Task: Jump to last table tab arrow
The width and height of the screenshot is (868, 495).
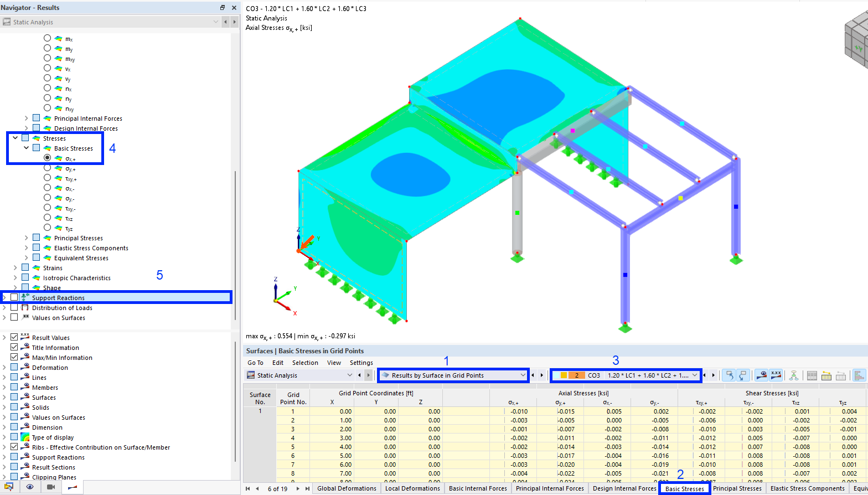Action: click(x=307, y=489)
